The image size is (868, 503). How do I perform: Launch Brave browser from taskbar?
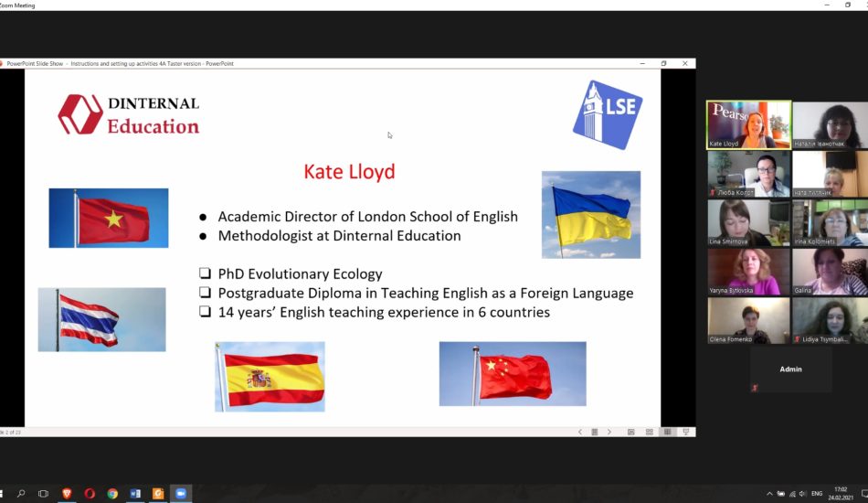pyautogui.click(x=67, y=493)
